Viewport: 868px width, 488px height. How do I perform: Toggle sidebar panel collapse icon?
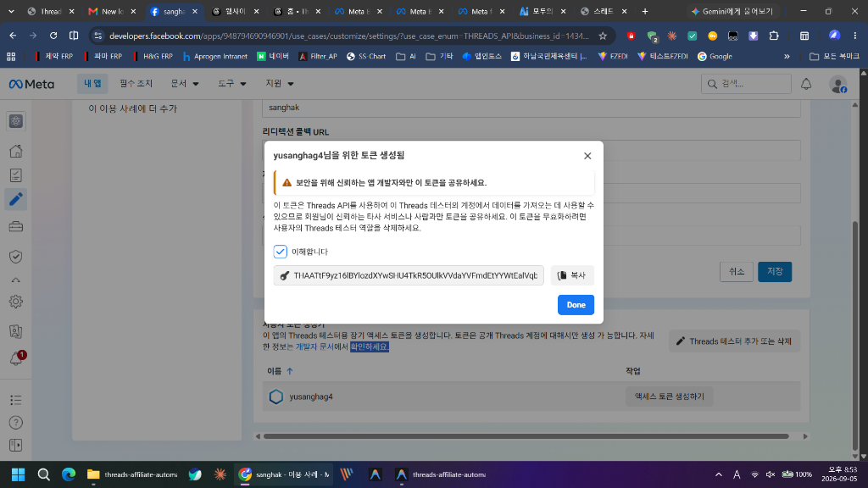(x=15, y=446)
